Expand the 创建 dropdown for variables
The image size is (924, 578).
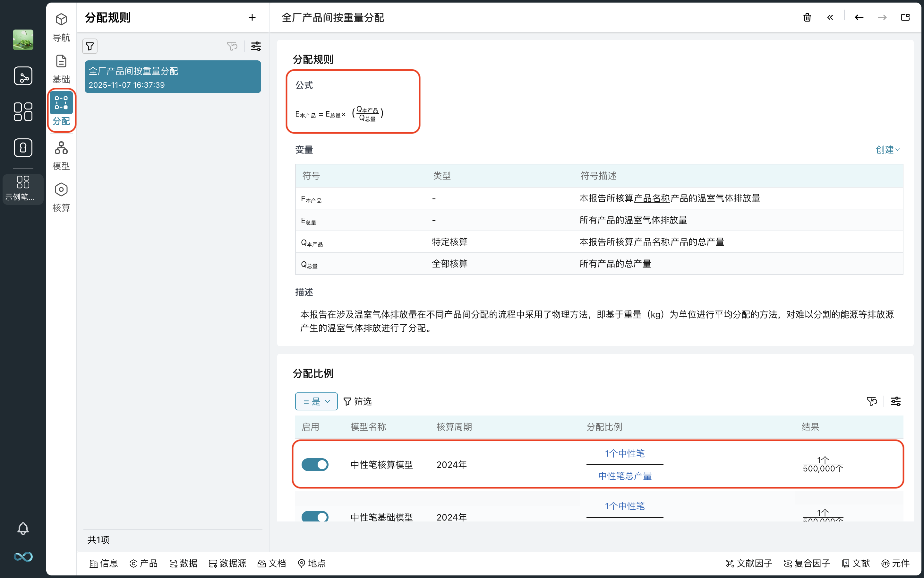point(888,150)
